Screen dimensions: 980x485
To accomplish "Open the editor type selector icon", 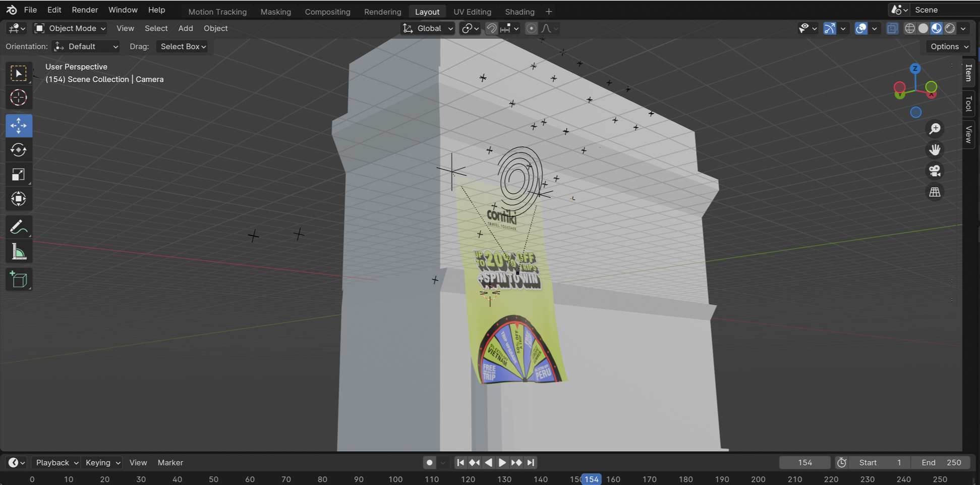I will pos(17,28).
